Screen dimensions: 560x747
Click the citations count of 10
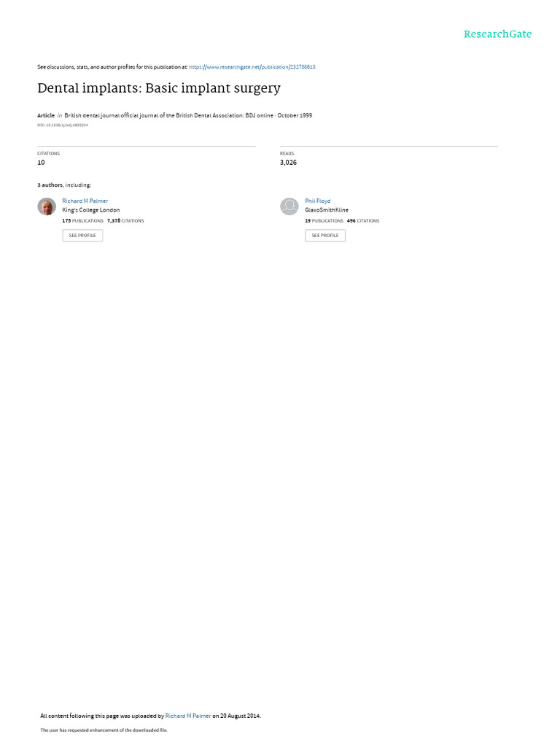[x=41, y=163]
